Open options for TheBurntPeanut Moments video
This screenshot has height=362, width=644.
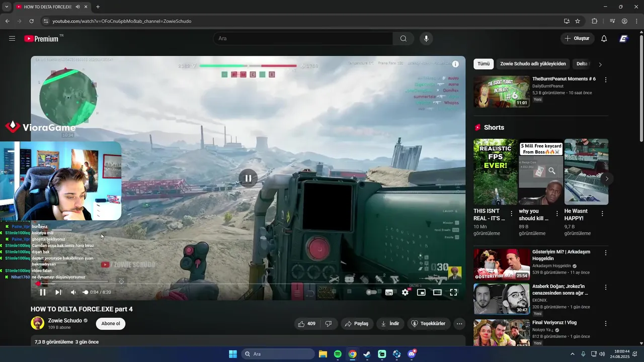605,80
